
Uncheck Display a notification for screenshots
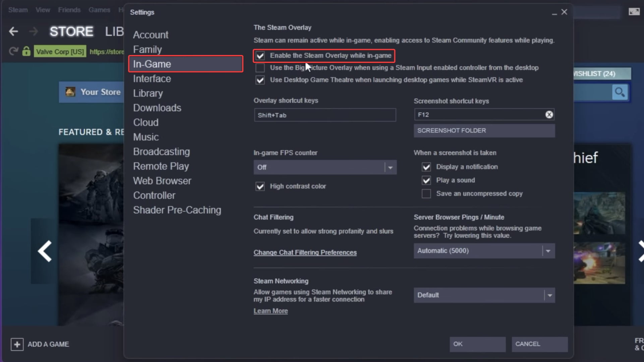coord(426,167)
